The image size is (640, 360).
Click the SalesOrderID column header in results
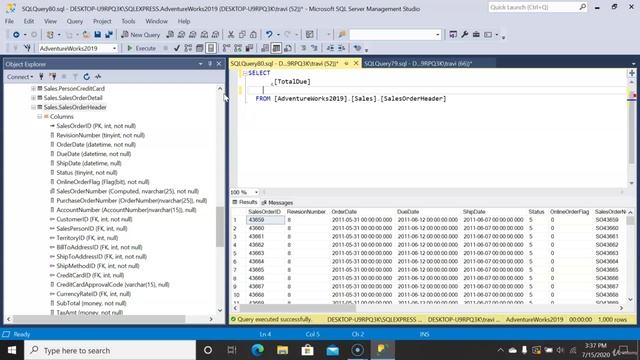(x=264, y=212)
